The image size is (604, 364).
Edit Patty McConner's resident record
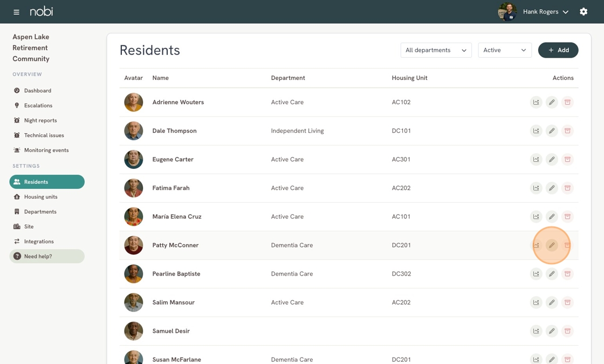[552, 245]
